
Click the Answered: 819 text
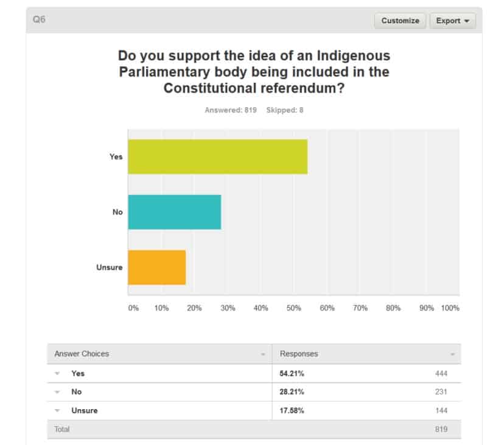click(x=231, y=110)
